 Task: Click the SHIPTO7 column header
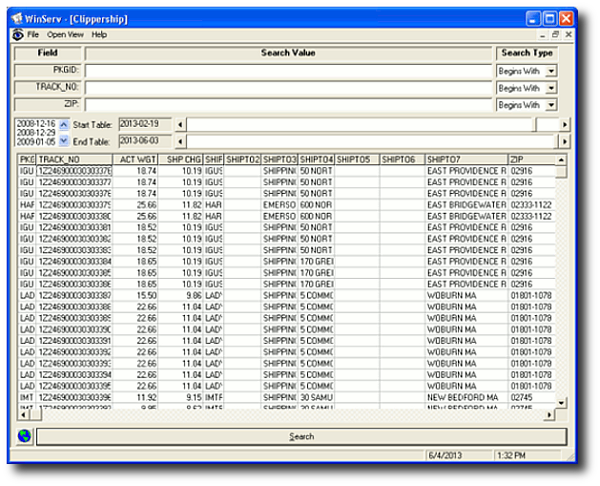pos(466,160)
